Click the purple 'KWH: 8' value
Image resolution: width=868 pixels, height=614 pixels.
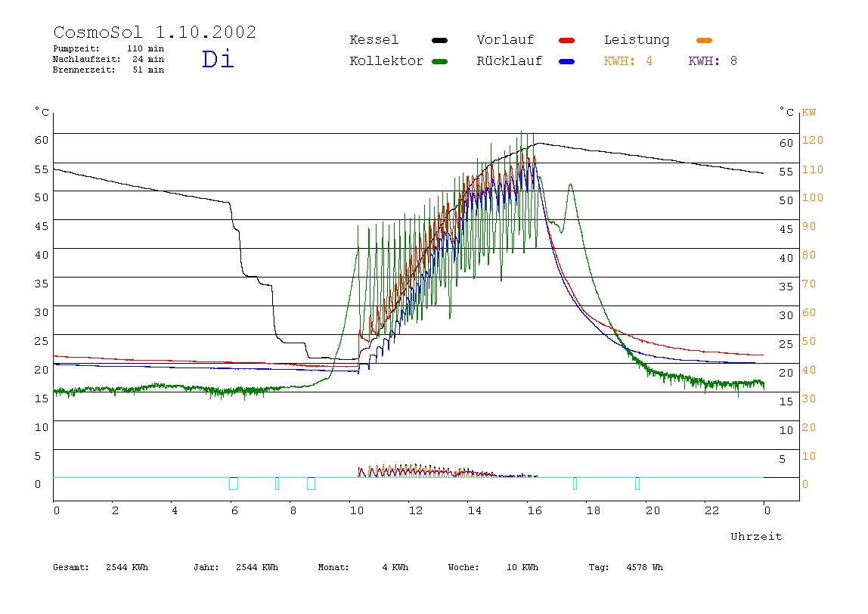click(x=712, y=61)
